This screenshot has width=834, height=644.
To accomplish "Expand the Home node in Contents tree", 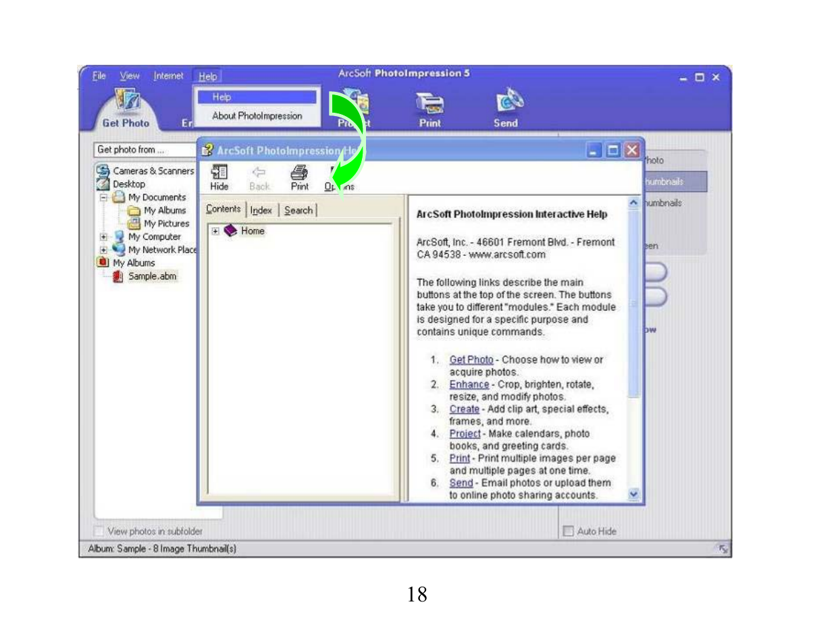I will click(215, 231).
